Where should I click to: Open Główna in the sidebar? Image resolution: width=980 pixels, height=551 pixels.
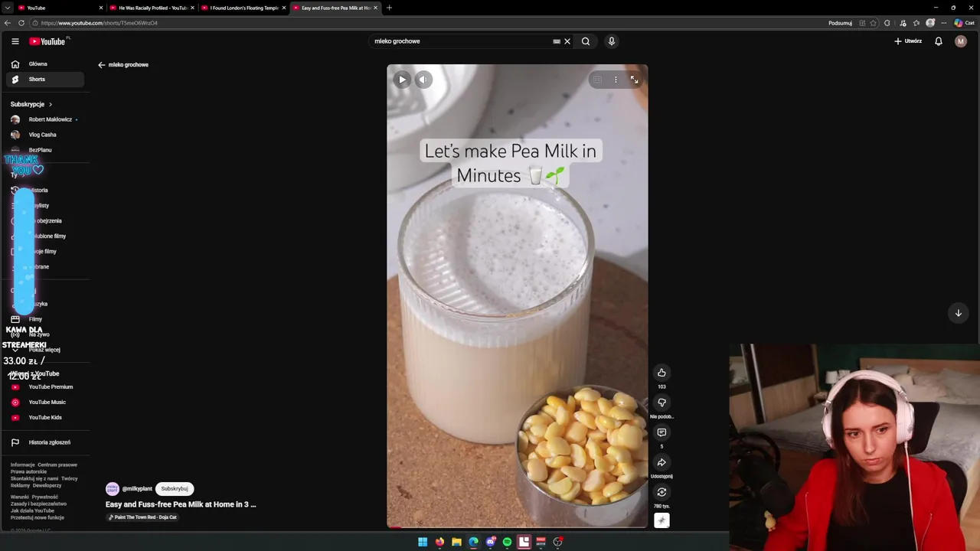point(45,64)
